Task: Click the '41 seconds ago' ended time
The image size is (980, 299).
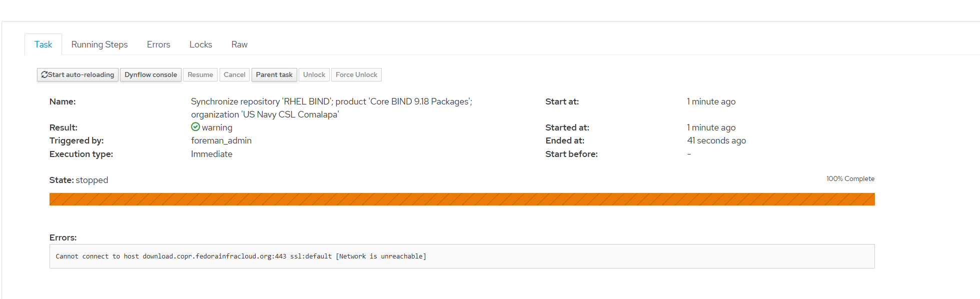Action: [x=716, y=140]
